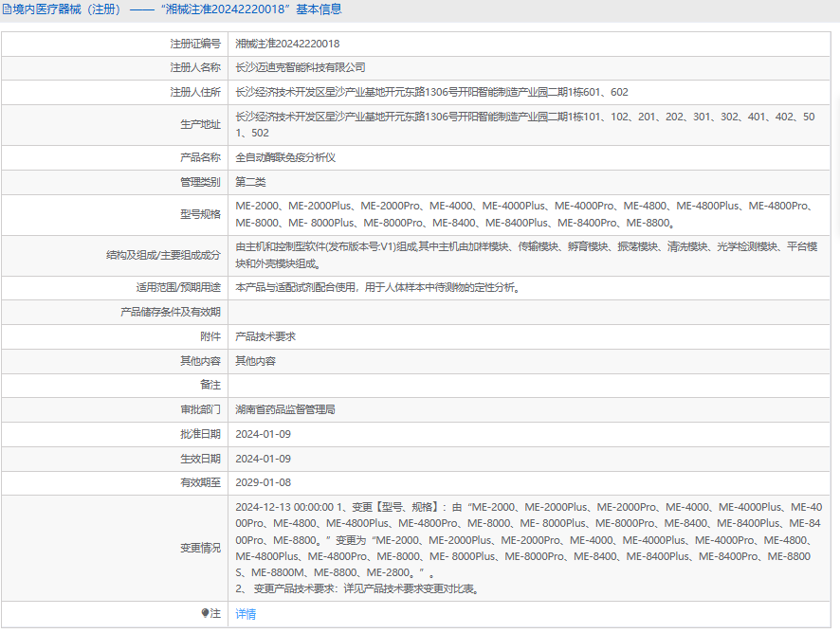840x633 pixels.
Task: Open the 详情 details link
Action: (246, 614)
